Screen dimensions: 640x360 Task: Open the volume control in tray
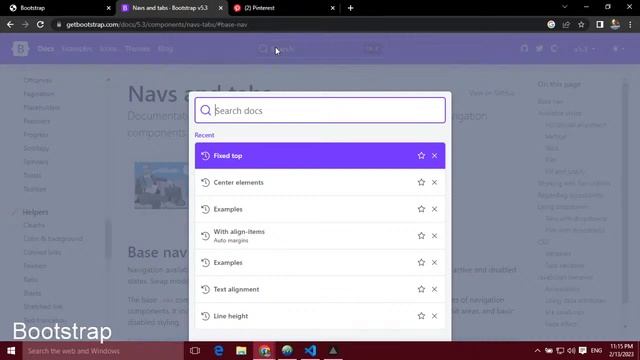pos(571,351)
